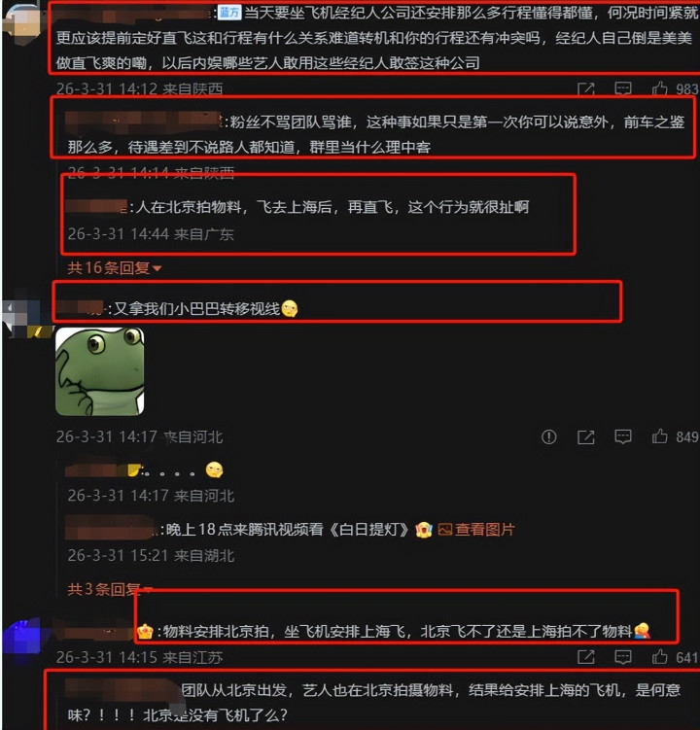Expand 共16条回复 replies
Image resolution: width=700 pixels, height=730 pixels.
[114, 267]
